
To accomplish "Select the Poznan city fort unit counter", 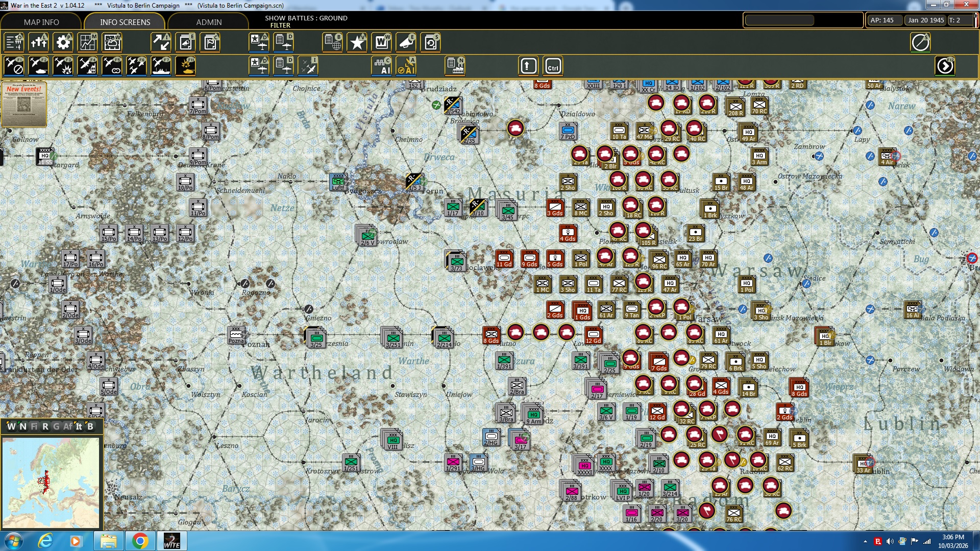I will (x=236, y=335).
